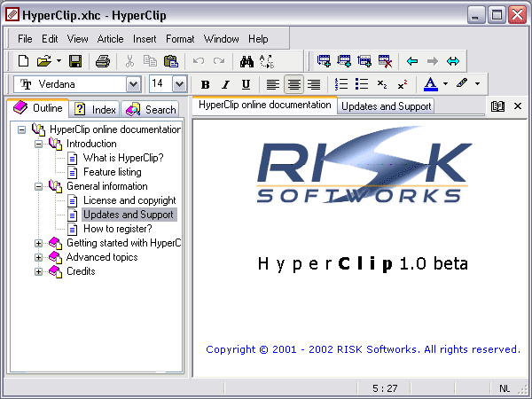Switch to the Outline tab
The image size is (532, 399).
pos(37,108)
